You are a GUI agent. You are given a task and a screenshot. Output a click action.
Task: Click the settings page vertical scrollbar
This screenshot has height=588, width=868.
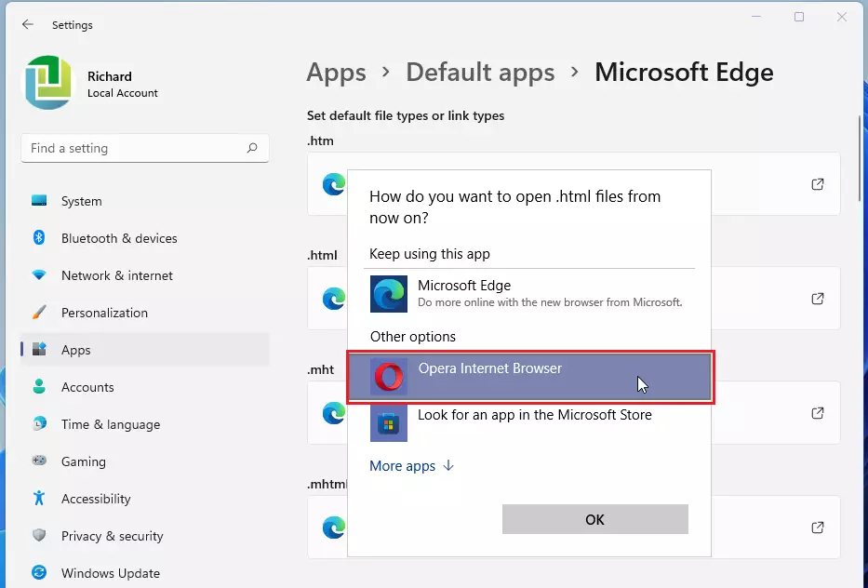coord(861,159)
